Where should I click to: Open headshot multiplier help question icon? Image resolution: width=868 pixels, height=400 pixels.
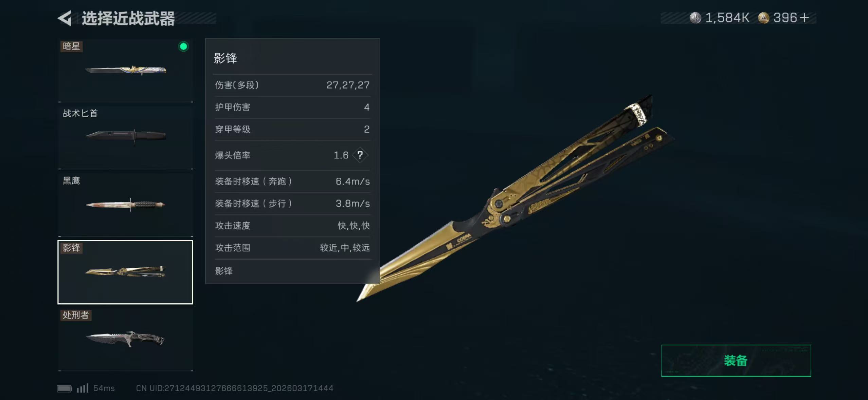(x=360, y=155)
